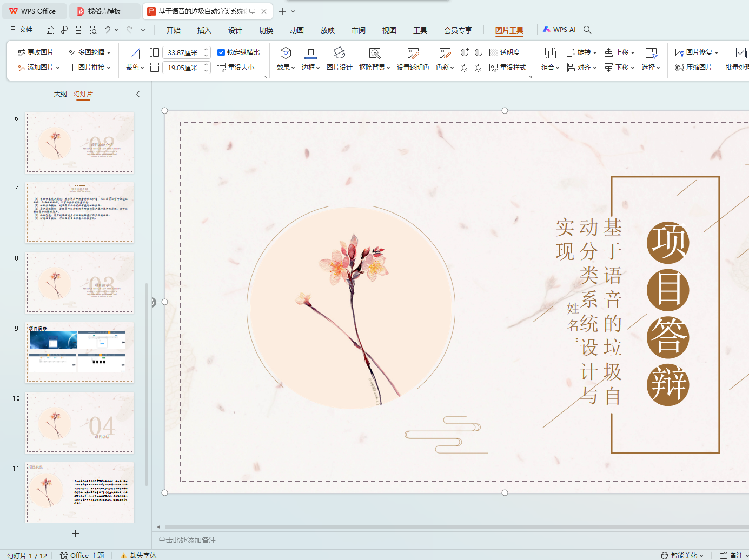749x560 pixels.
Task: Switch to the 大纲 outline tab
Action: tap(60, 94)
